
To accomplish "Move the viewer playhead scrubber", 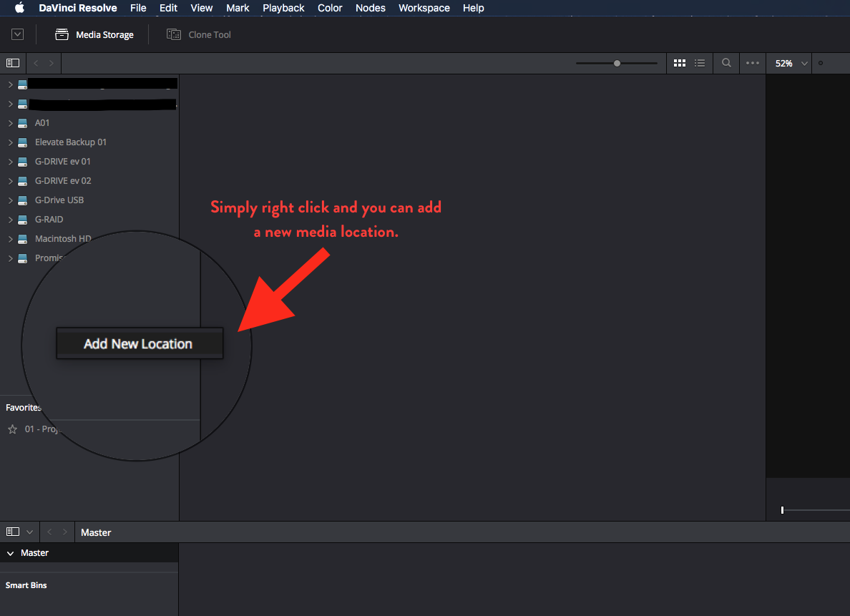I will coord(782,509).
